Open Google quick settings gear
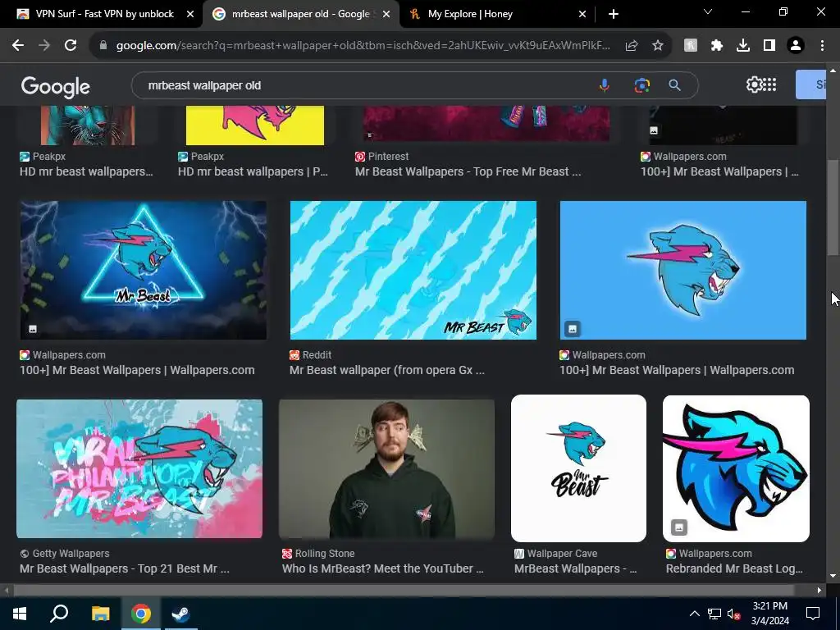Viewport: 840px width, 630px height. [x=754, y=84]
